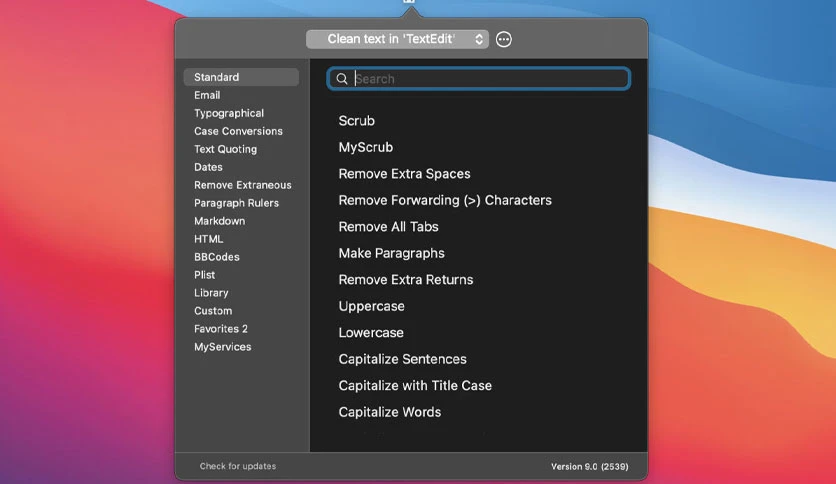836x484 pixels.
Task: Apply Remove Extra Spaces
Action: (404, 174)
